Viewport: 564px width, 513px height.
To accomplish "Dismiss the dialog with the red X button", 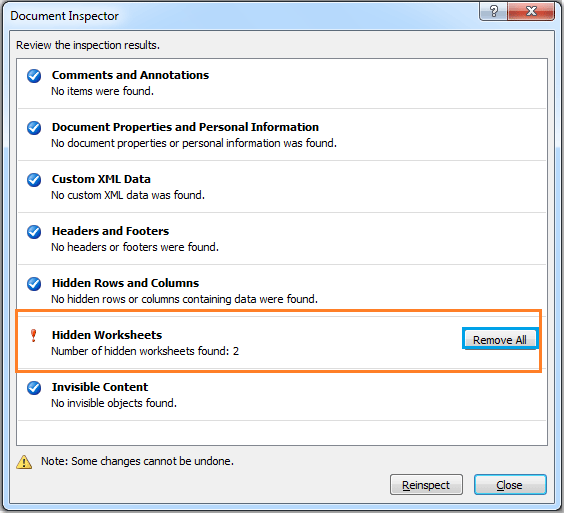I will pos(531,12).
